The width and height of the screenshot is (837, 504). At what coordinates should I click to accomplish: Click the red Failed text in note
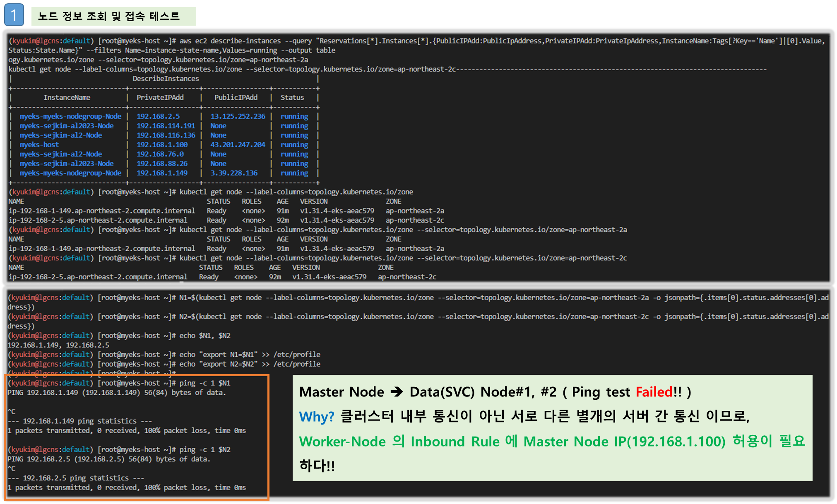(654, 392)
